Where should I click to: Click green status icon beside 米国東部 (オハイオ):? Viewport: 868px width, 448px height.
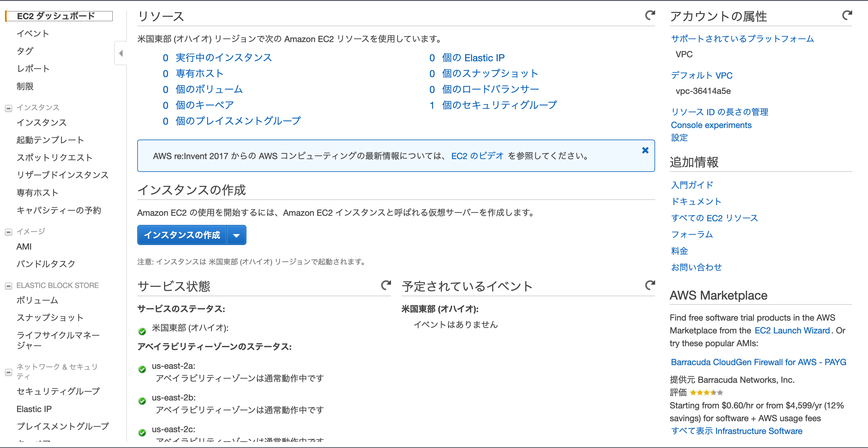[142, 331]
